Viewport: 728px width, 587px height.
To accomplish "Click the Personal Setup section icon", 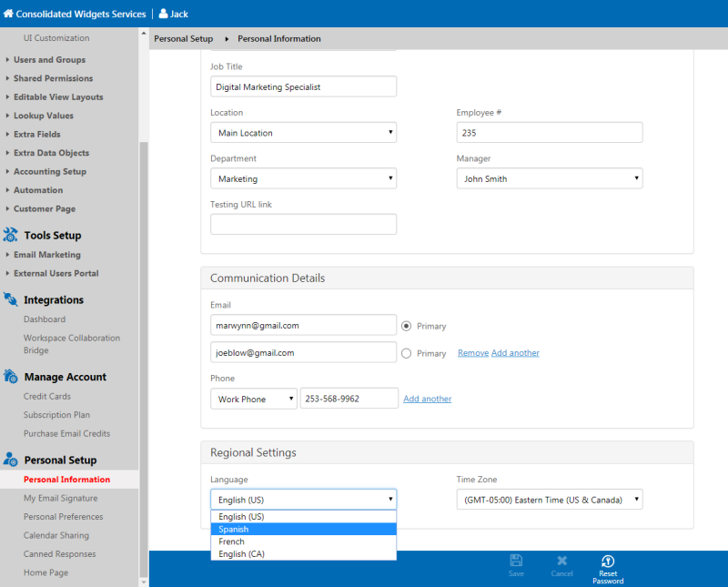I will pyautogui.click(x=10, y=460).
